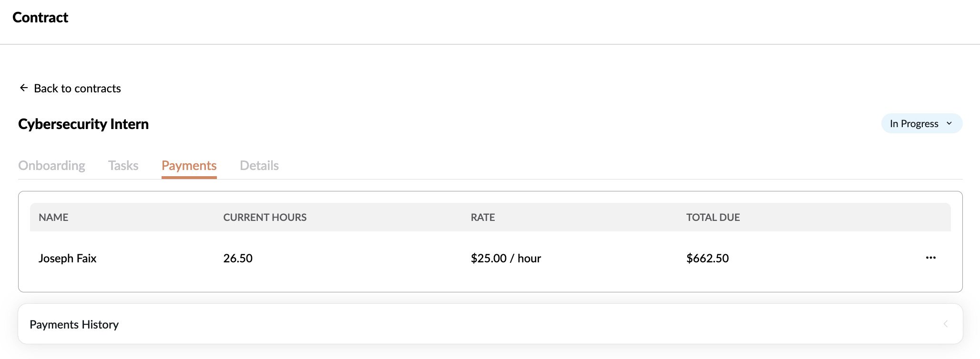This screenshot has height=359, width=980.
Task: Click the $25.00 / hour rate value
Action: pos(506,259)
